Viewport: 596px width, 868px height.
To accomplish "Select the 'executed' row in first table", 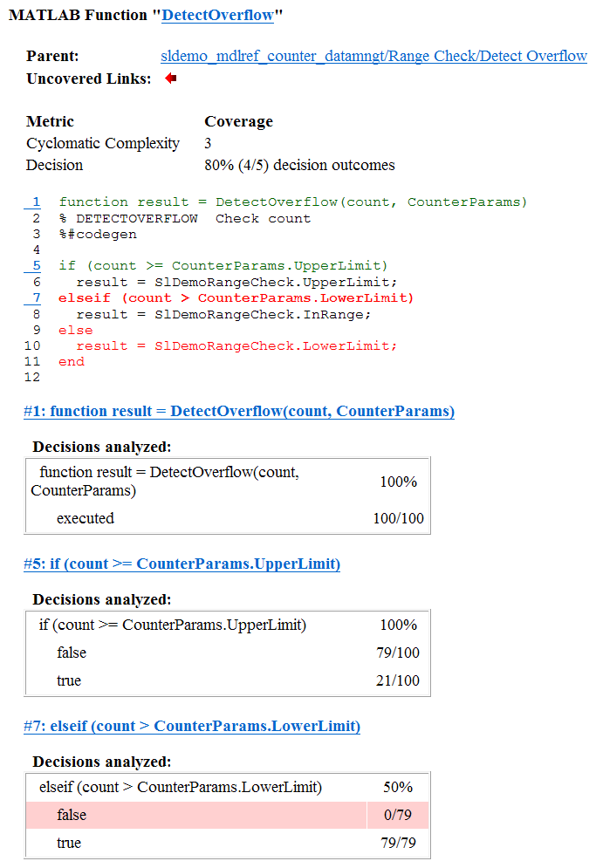I will (227, 518).
